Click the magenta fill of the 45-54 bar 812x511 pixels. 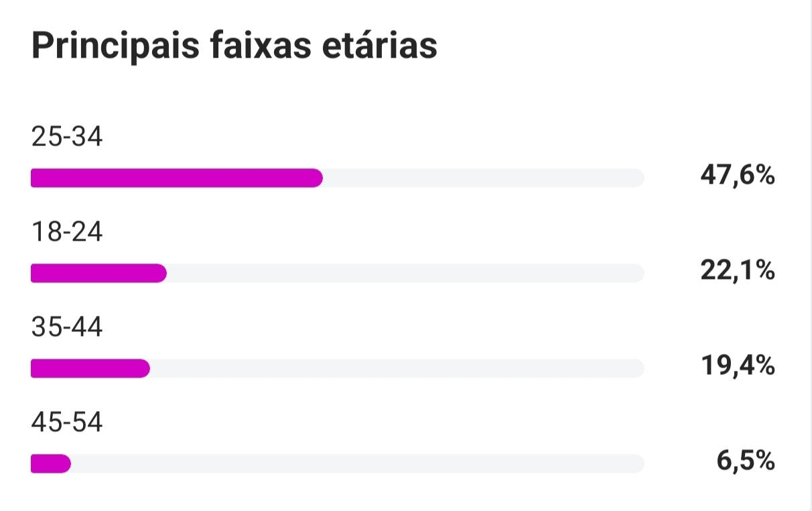click(50, 463)
